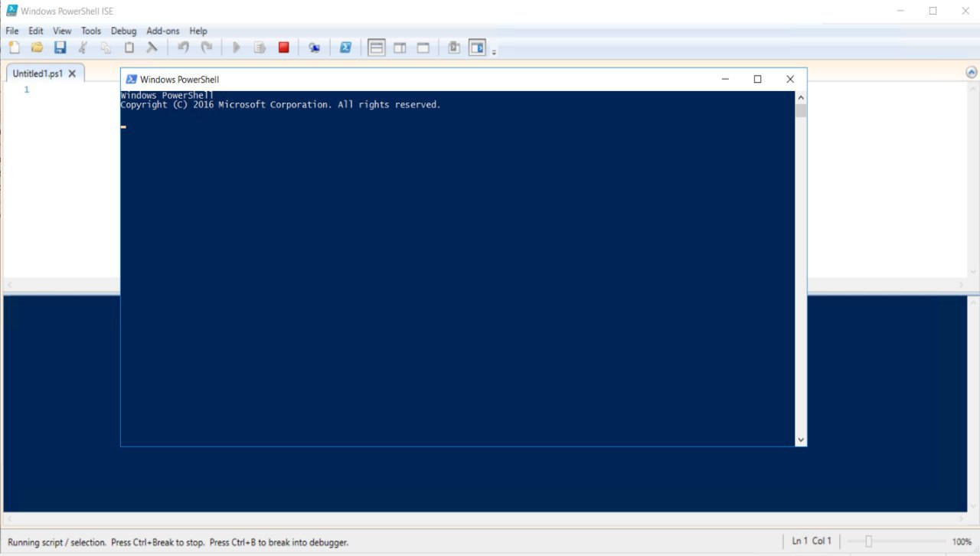Open the Add-ons menu
The width and height of the screenshot is (980, 556).
163,31
